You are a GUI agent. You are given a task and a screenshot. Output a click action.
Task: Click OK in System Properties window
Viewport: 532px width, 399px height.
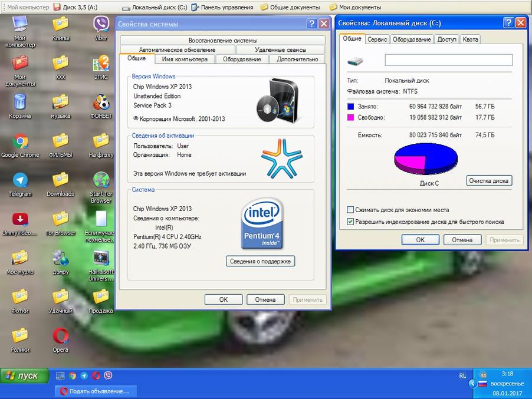click(x=224, y=299)
